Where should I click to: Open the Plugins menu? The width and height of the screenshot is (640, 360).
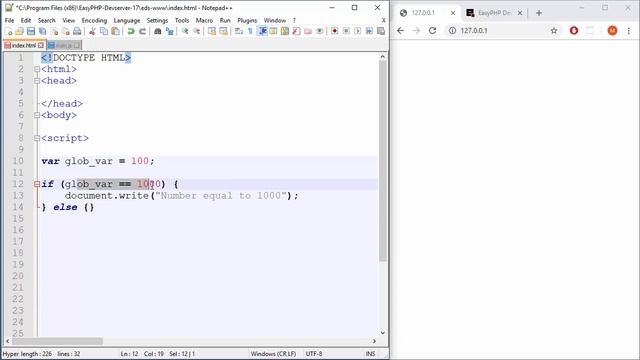click(x=247, y=20)
